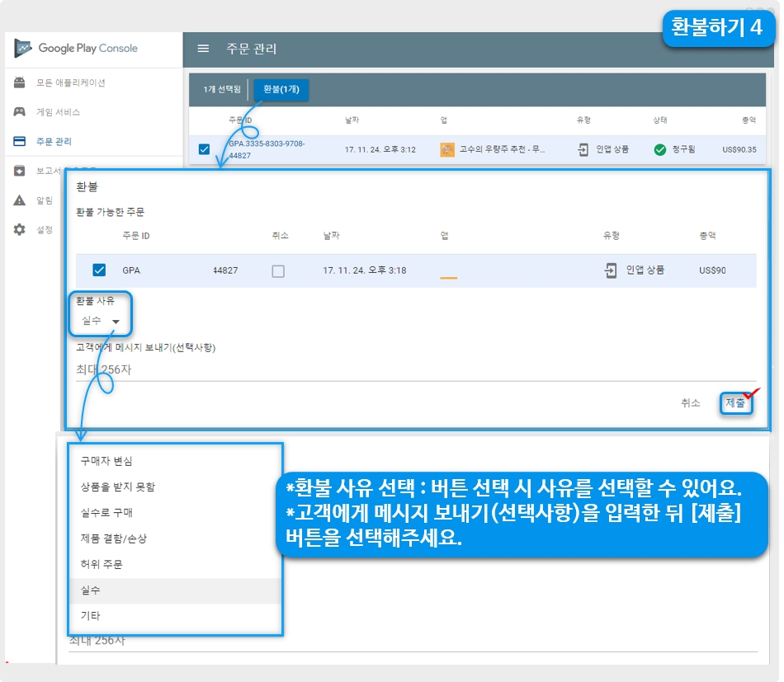The image size is (784, 682).
Task: Click the 게임 서비스 gamepad icon
Action: click(x=19, y=111)
